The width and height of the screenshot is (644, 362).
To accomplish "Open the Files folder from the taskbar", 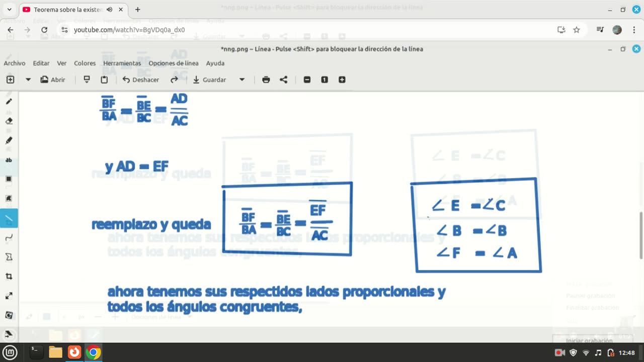I will point(55,352).
